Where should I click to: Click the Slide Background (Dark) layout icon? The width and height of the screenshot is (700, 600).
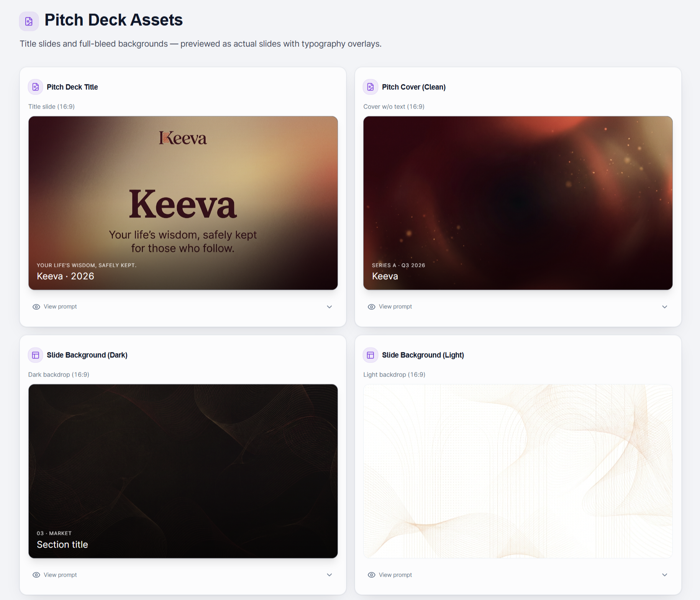(x=36, y=355)
